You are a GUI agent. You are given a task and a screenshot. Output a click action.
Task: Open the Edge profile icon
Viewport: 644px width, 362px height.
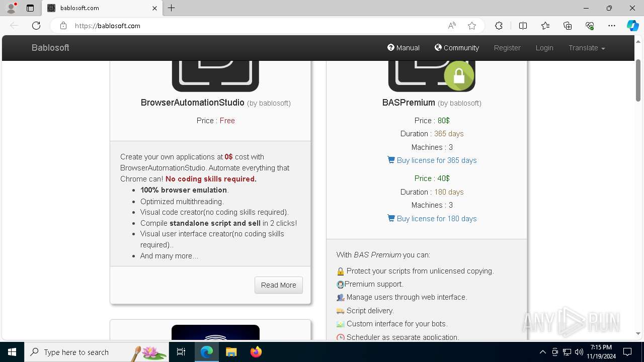pyautogui.click(x=11, y=8)
